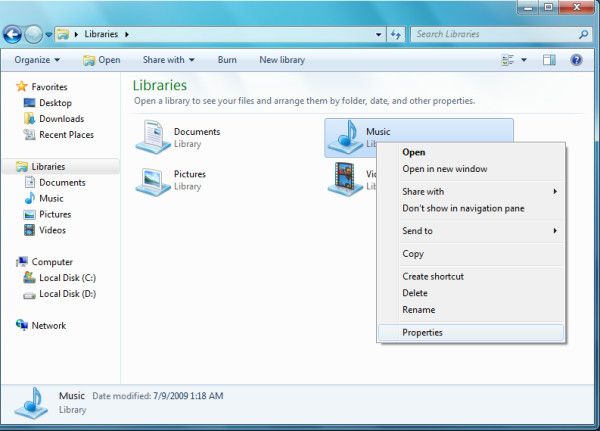
Task: Click the Libraries folder icon in address bar
Action: (x=63, y=34)
